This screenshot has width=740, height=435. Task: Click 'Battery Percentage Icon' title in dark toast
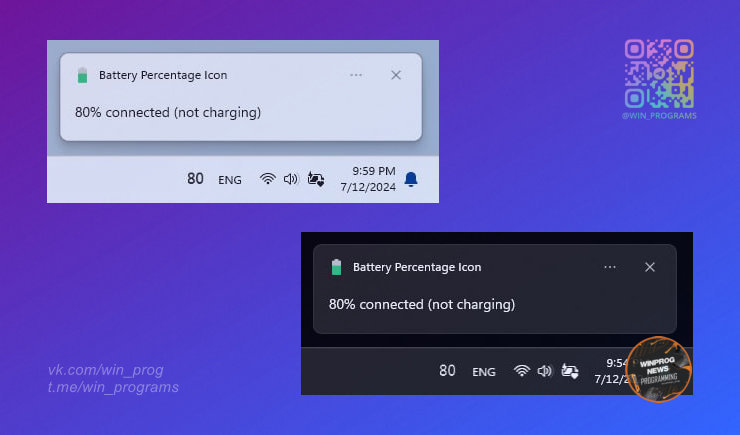pos(417,268)
